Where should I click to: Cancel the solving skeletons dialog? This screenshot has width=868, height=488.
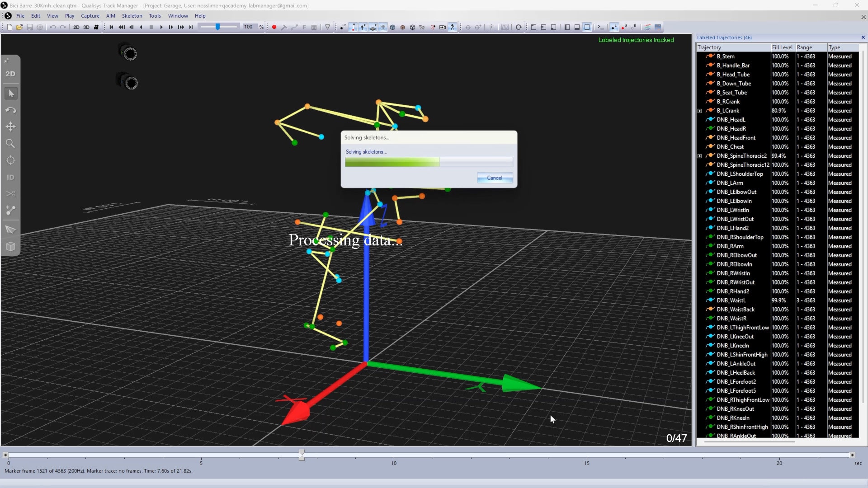click(x=495, y=178)
